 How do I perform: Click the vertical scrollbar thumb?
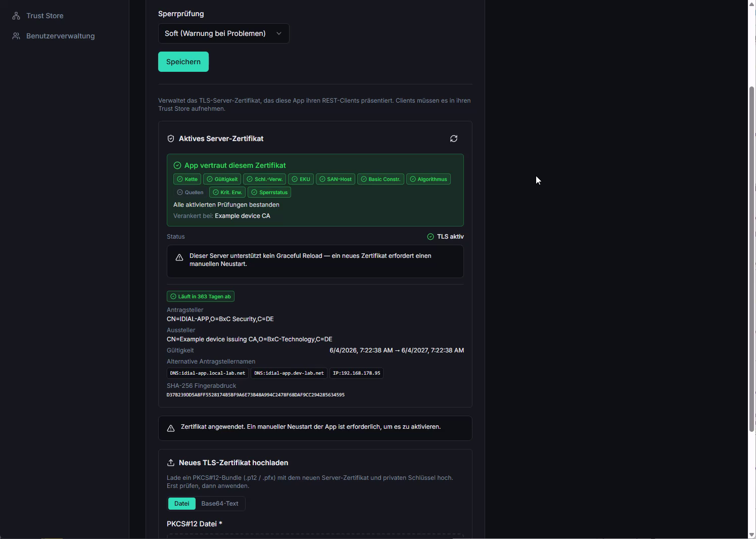(752, 259)
